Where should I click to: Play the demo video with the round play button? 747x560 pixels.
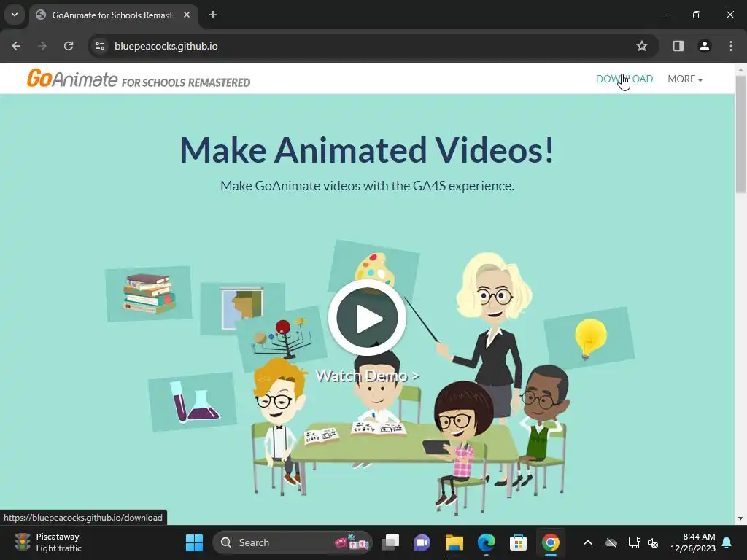(x=367, y=318)
